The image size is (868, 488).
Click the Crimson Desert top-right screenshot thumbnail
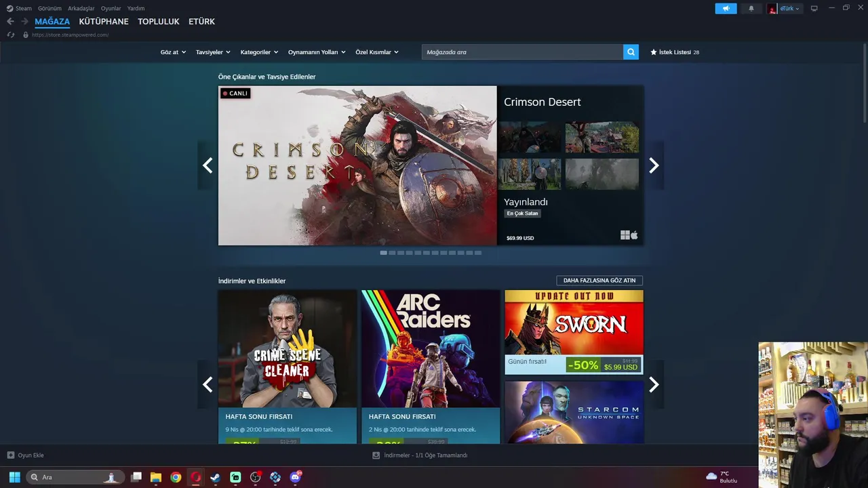(x=602, y=137)
